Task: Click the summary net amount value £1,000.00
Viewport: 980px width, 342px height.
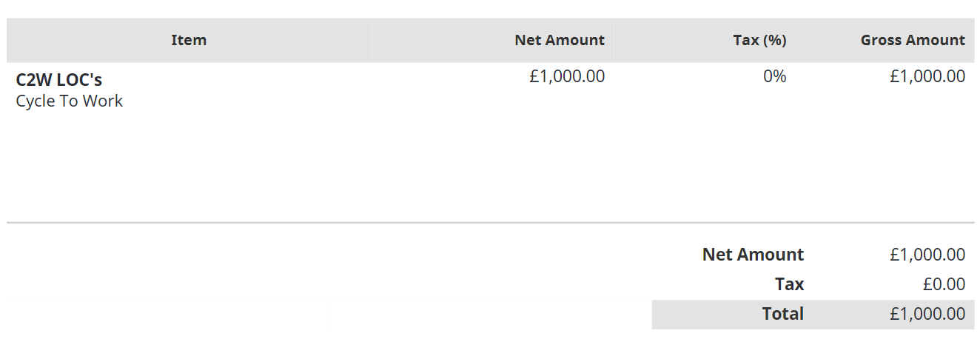Action: pos(927,255)
